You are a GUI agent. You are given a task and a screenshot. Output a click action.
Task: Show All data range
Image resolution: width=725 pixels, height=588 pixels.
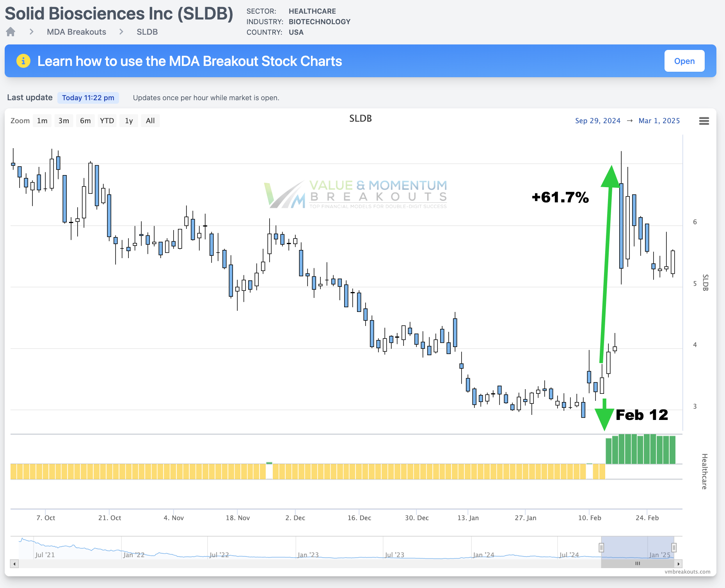(x=150, y=121)
